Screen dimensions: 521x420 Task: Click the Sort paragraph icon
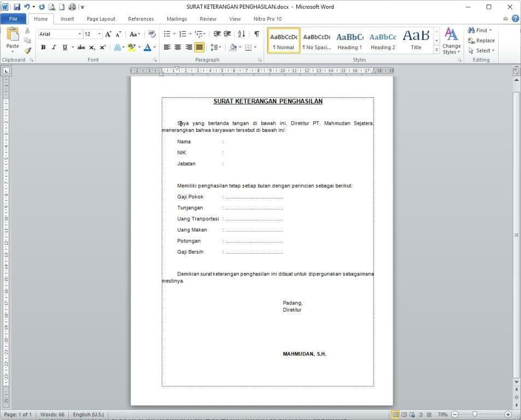point(242,34)
